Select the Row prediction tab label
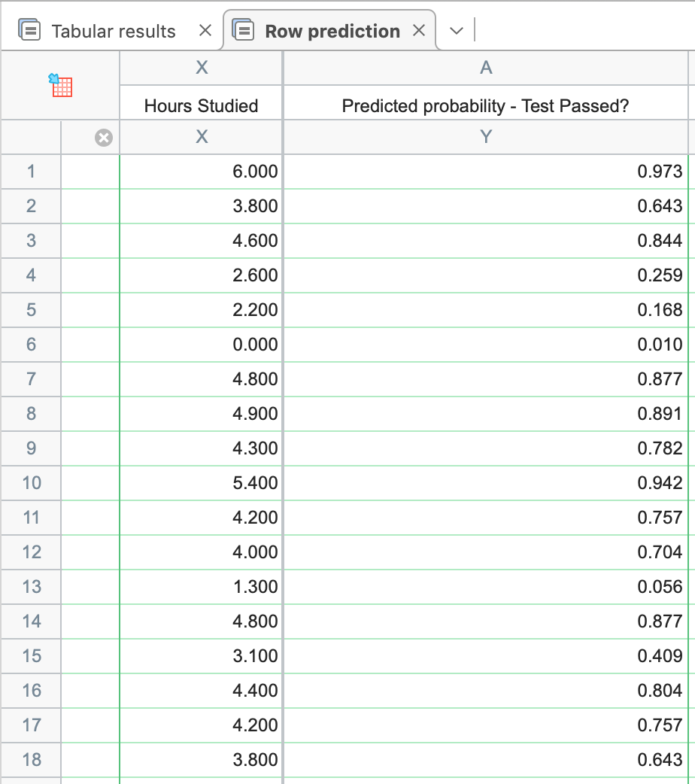695x784 pixels. (x=332, y=32)
